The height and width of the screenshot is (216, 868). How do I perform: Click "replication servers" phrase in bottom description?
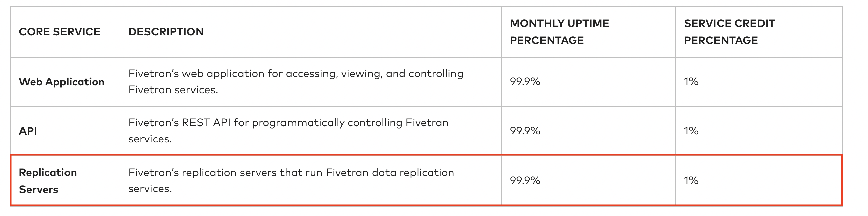230,173
